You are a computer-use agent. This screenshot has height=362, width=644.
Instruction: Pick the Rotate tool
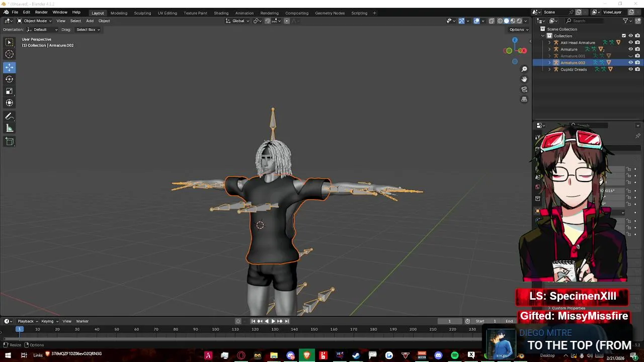tap(10, 79)
